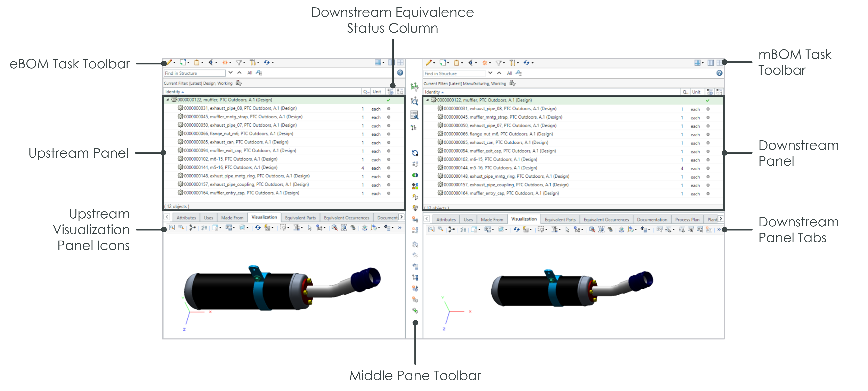Select the Edit pencil tool on eBOM toolbar

pyautogui.click(x=170, y=62)
